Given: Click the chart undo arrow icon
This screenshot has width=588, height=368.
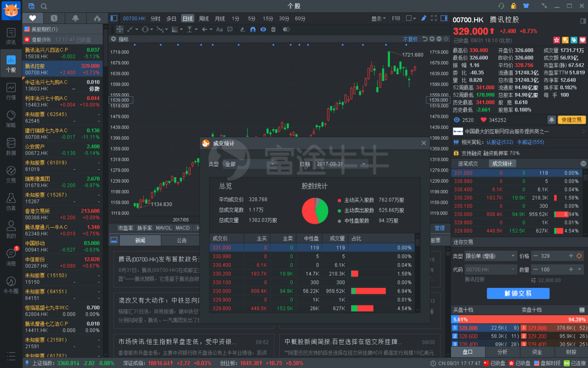Looking at the screenshot, I should (425, 39).
